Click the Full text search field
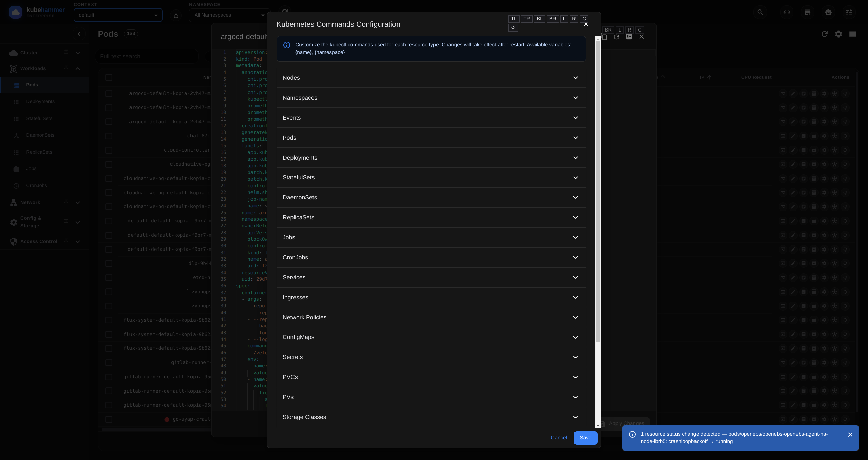The width and height of the screenshot is (868, 460). click(147, 57)
